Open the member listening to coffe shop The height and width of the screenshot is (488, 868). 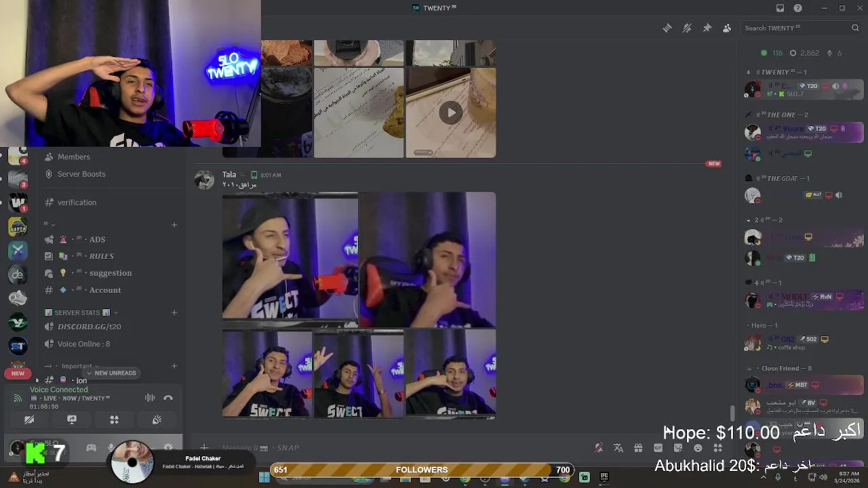click(x=804, y=343)
